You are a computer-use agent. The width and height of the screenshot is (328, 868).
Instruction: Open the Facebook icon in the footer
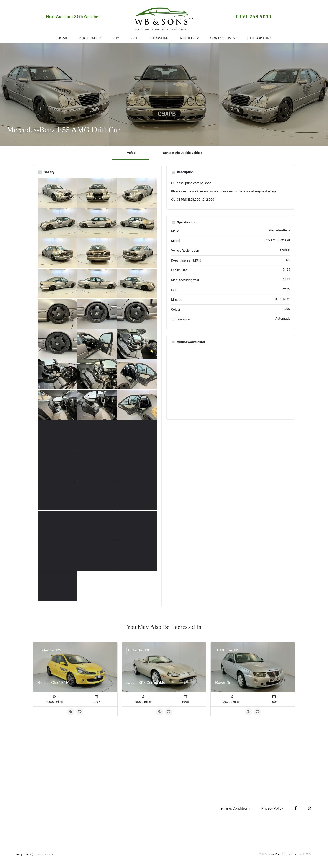pyautogui.click(x=295, y=808)
